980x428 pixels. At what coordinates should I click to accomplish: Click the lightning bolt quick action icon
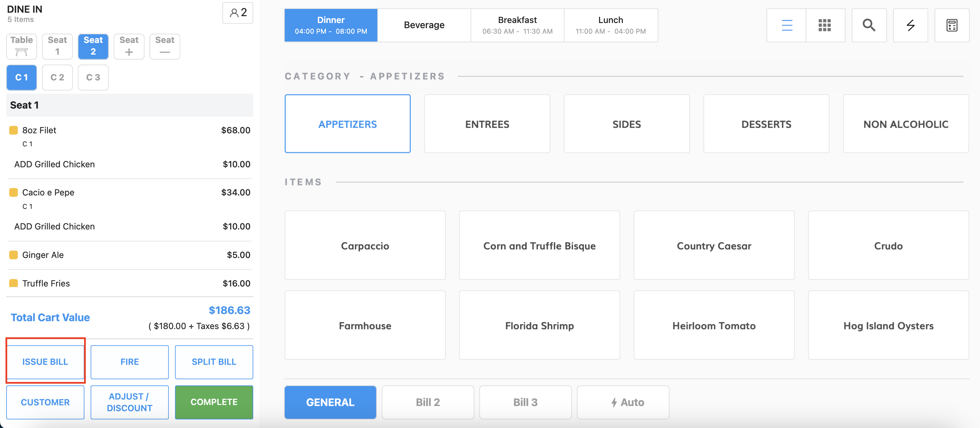coord(910,25)
